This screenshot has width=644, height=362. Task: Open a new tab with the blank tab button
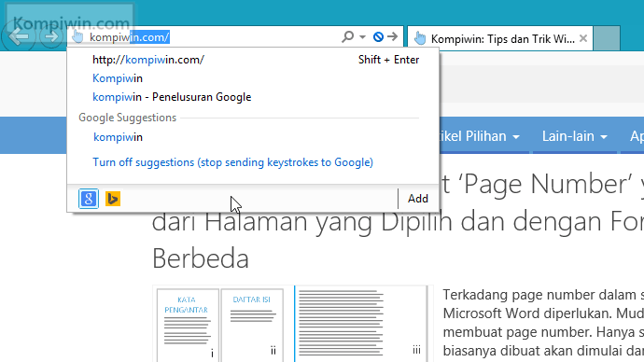coord(607,38)
